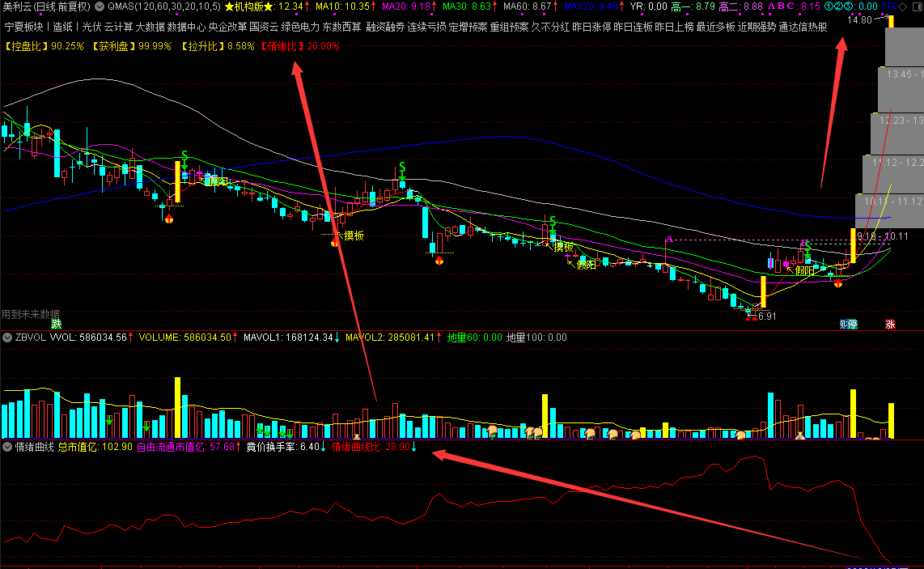Screen dimensions: 924x569
Task: Click the window panel icon at top-right corner
Action: pos(917,6)
